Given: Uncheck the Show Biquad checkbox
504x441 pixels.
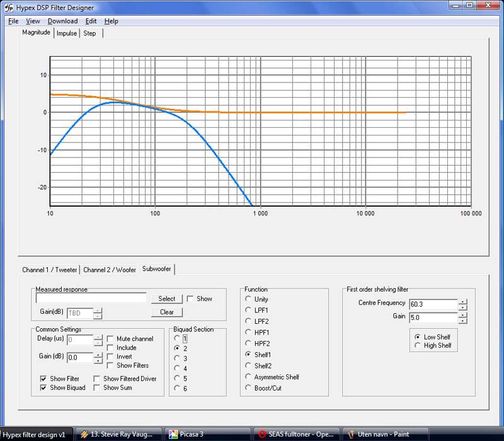Looking at the screenshot, I should 43,387.
